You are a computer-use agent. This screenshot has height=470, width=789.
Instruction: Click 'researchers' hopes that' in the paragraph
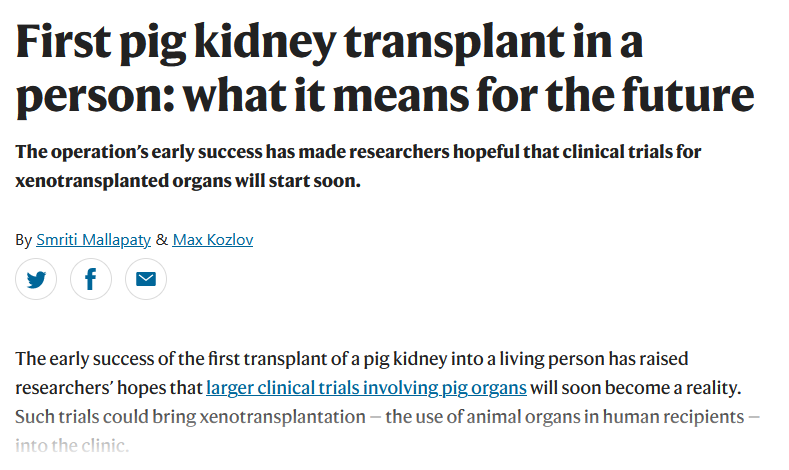tap(109, 388)
